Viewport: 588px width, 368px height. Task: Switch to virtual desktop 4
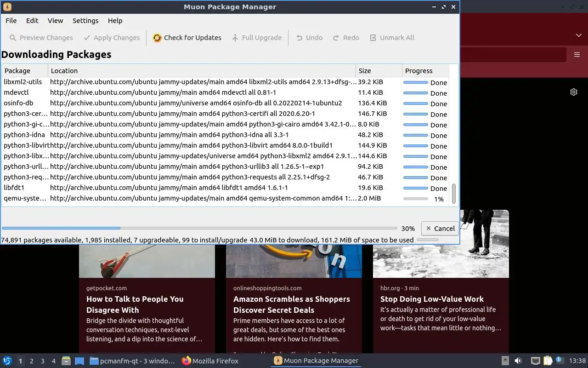pyautogui.click(x=53, y=361)
